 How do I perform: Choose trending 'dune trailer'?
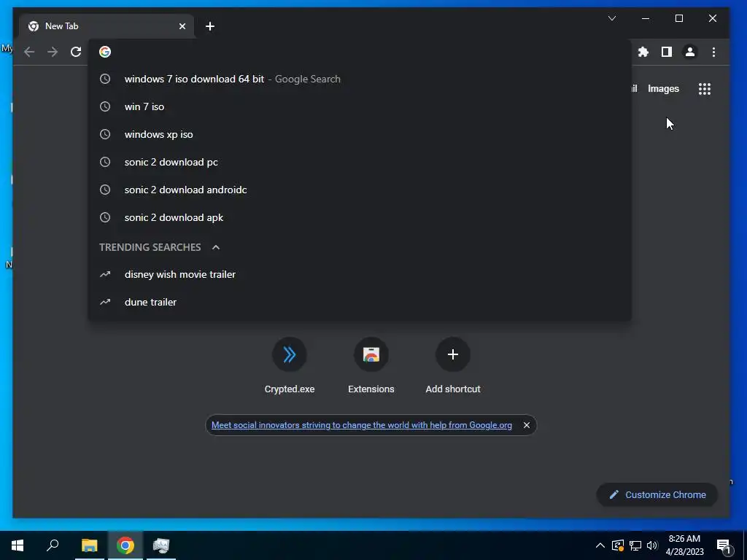(x=360, y=302)
